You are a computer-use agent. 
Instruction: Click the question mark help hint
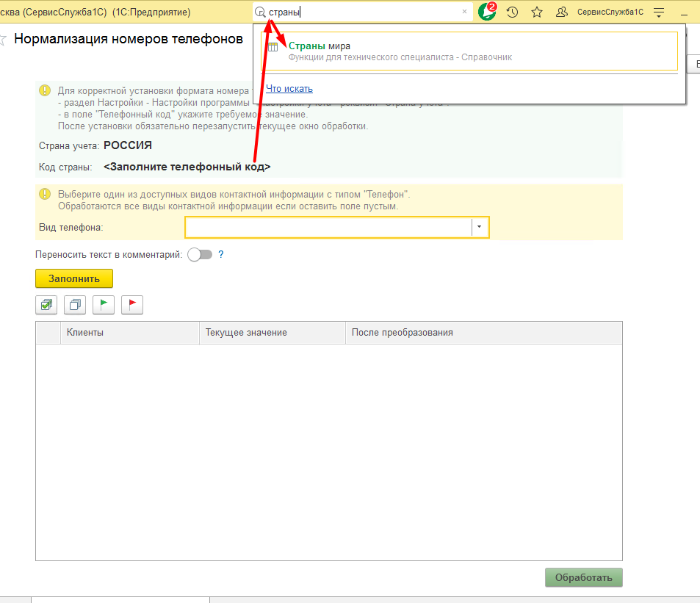click(x=220, y=254)
